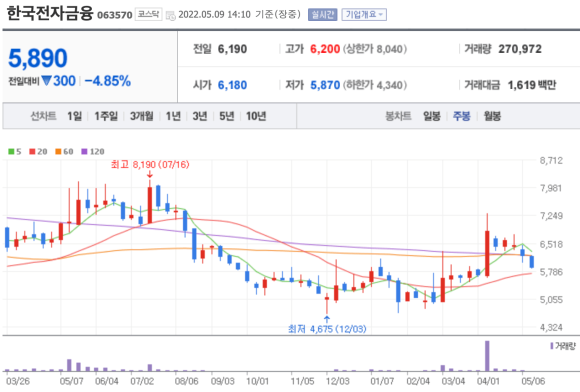Click the 최고 8,190 (07/16) high marker
Screen dimensions: 580x392
150,164
